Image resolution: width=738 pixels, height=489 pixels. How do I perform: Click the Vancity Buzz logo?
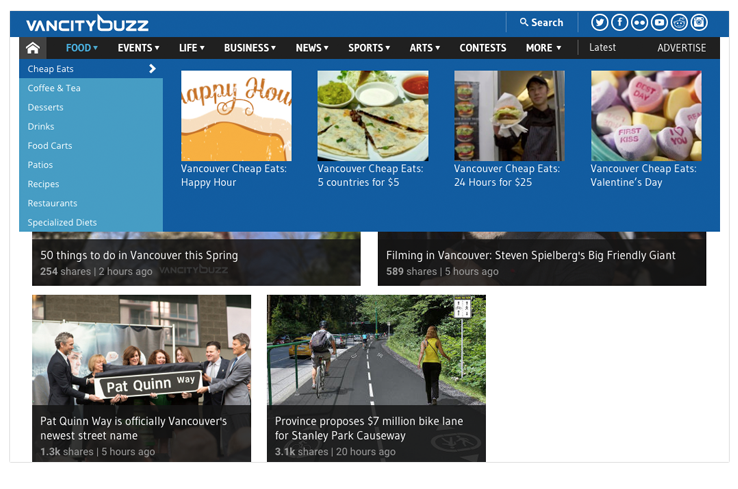point(88,24)
